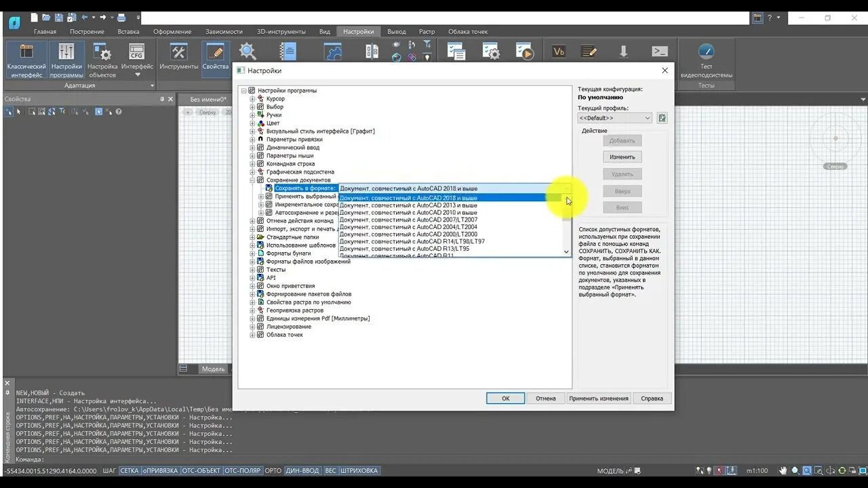Image resolution: width=868 pixels, height=488 pixels.
Task: Toggle СЕТКА grid mode in status bar
Action: pos(129,470)
